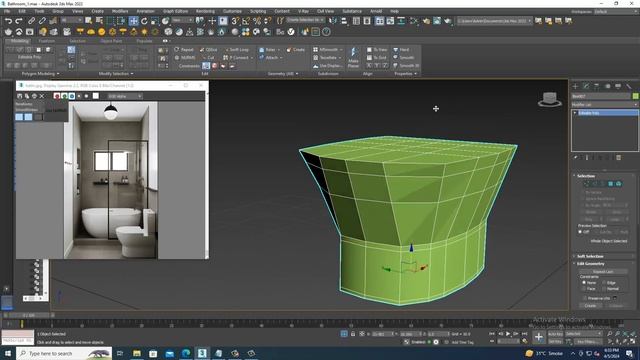Open the Utilities command panel tab
The width and height of the screenshot is (640, 360).
click(x=629, y=86)
